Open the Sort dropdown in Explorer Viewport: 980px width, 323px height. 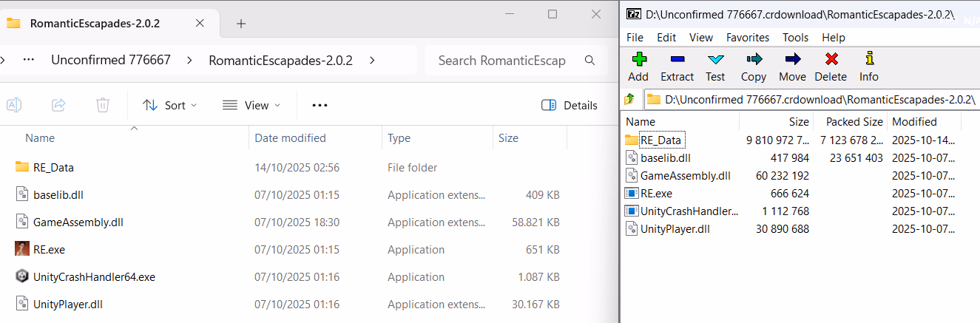pyautogui.click(x=170, y=105)
